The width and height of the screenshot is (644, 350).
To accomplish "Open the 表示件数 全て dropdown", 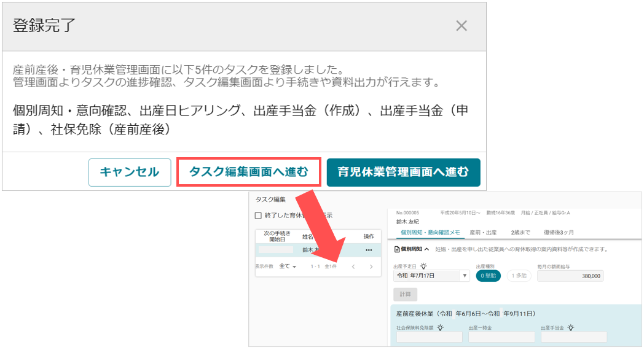I will click(x=288, y=266).
